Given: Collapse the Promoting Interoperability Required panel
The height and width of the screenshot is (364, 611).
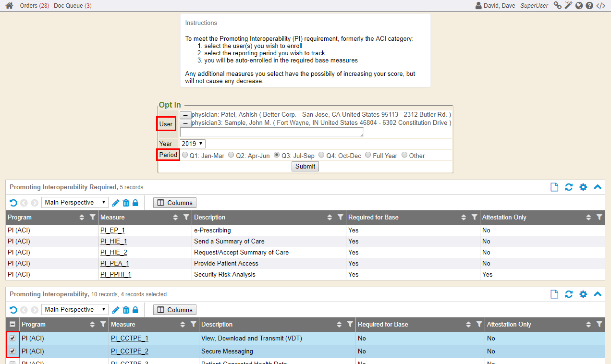Looking at the screenshot, I should click(598, 187).
